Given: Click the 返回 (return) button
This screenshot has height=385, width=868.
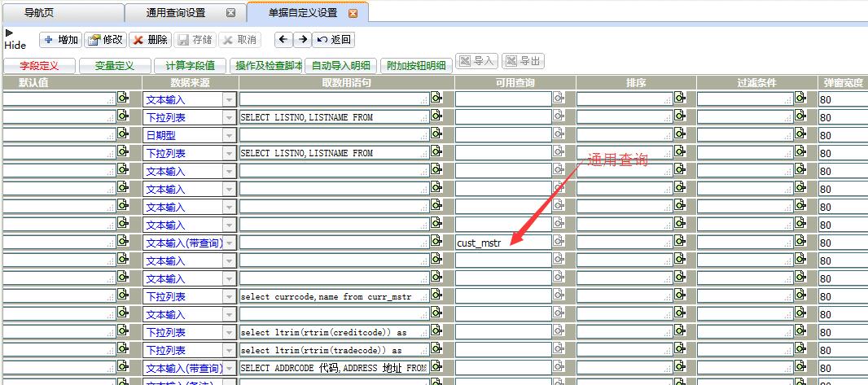Looking at the screenshot, I should click(x=334, y=40).
